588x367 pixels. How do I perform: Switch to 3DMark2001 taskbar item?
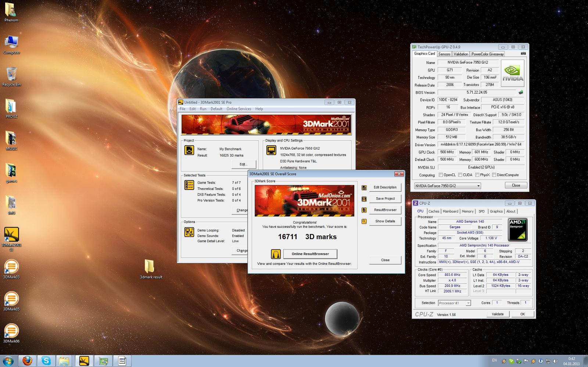(x=84, y=361)
